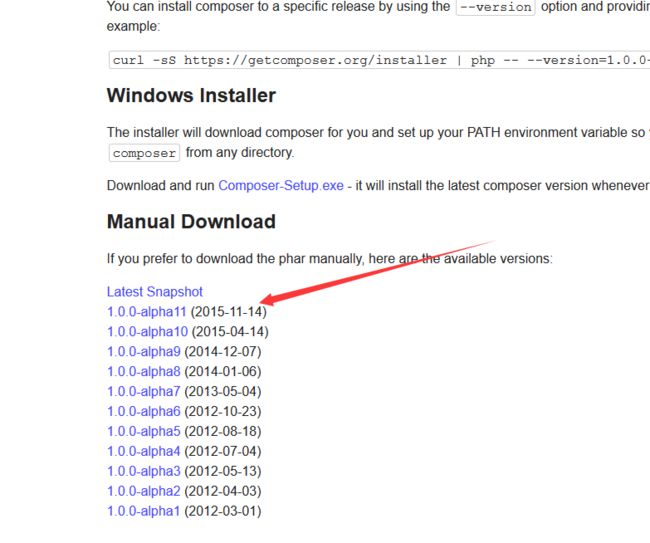Download version 1.0.0-alpha4
650x543 pixels.
point(143,451)
